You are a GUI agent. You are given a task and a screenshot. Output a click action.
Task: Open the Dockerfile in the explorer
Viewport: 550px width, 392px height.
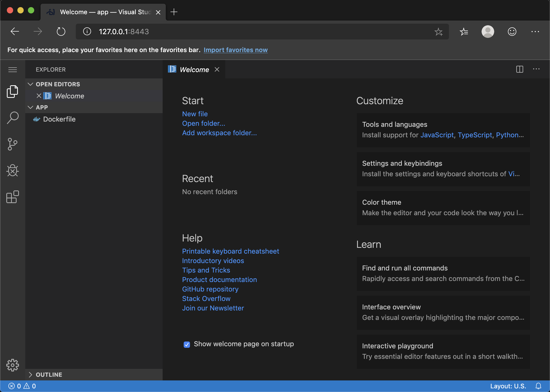[x=94, y=119]
